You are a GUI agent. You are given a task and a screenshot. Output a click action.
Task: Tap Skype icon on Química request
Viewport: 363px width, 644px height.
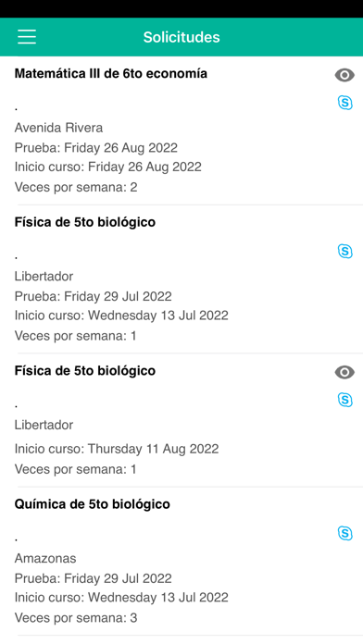tap(344, 533)
